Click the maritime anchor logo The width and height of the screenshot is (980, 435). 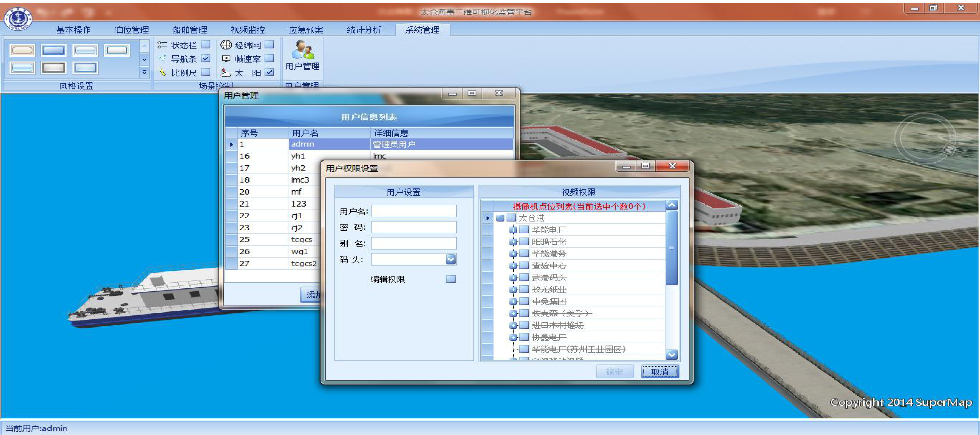point(17,18)
